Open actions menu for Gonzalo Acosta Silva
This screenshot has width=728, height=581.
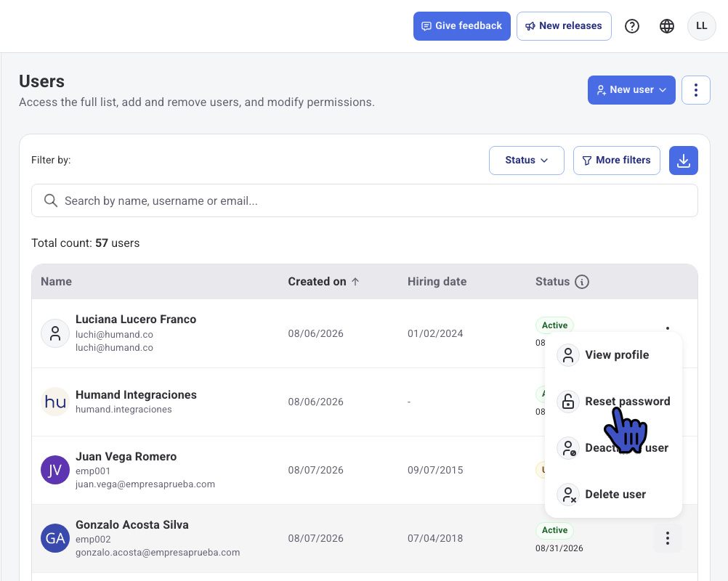click(667, 538)
